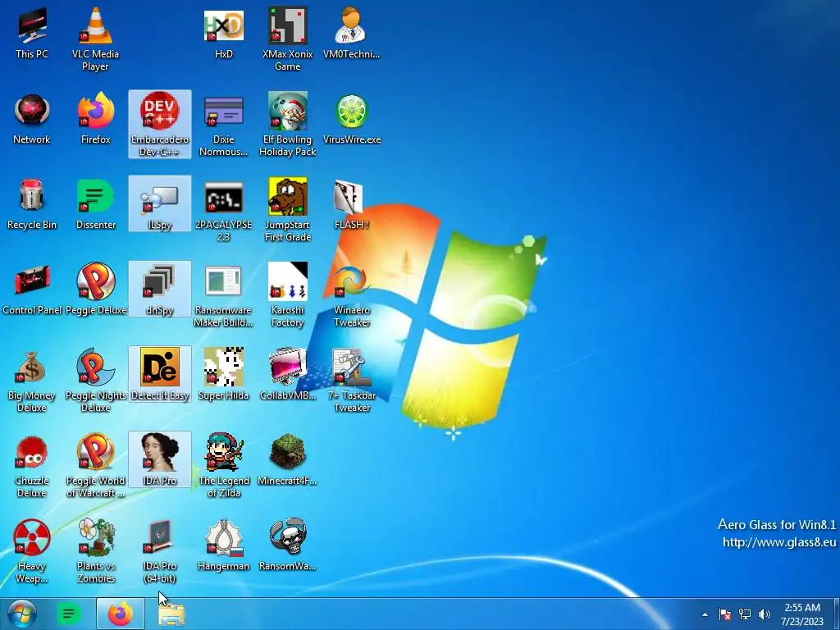This screenshot has height=630, width=840.
Task: Select the FLASH! desktop icon
Action: tap(351, 204)
